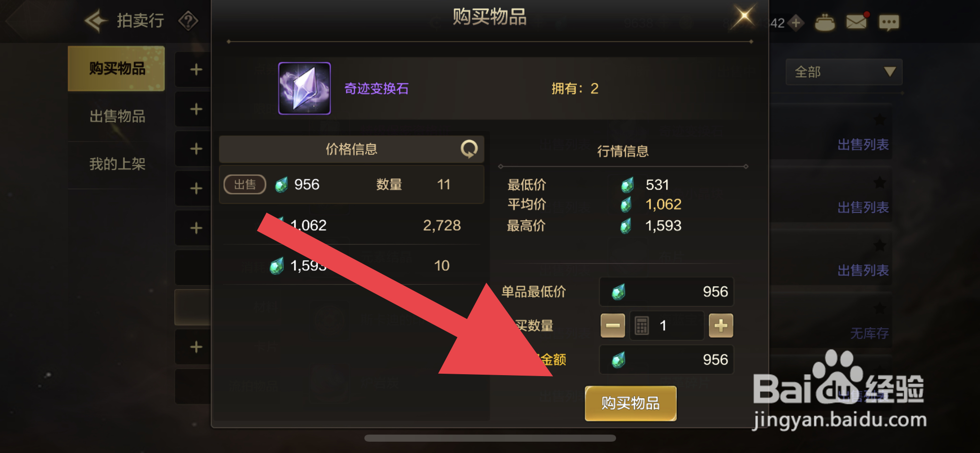Increase purchase quantity with plus button
The image size is (980, 453).
pyautogui.click(x=721, y=326)
